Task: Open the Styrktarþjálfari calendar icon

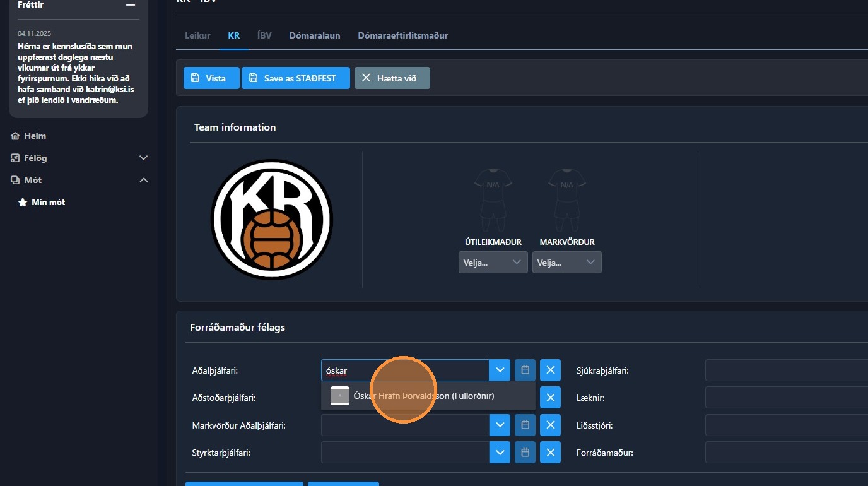Action: coord(525,453)
